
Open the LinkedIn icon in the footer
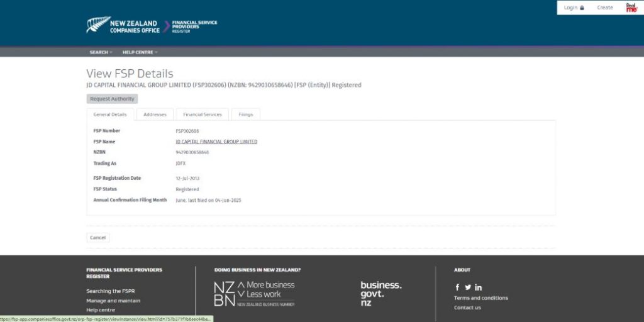tap(479, 287)
